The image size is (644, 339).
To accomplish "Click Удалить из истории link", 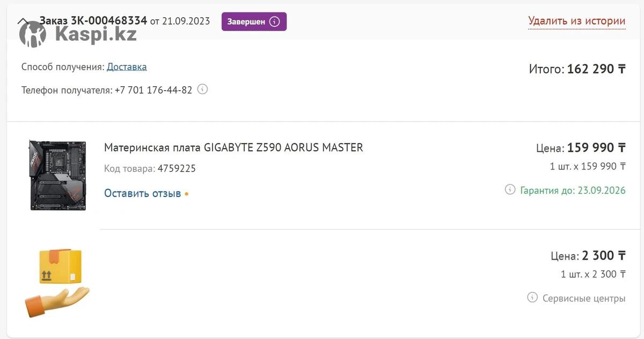I will coord(576,21).
